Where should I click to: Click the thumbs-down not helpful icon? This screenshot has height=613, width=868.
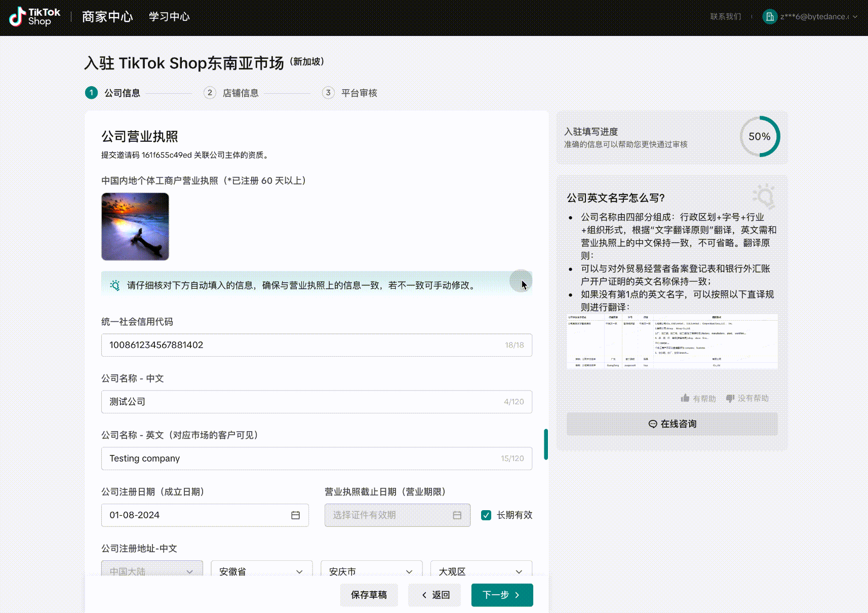[x=730, y=398]
